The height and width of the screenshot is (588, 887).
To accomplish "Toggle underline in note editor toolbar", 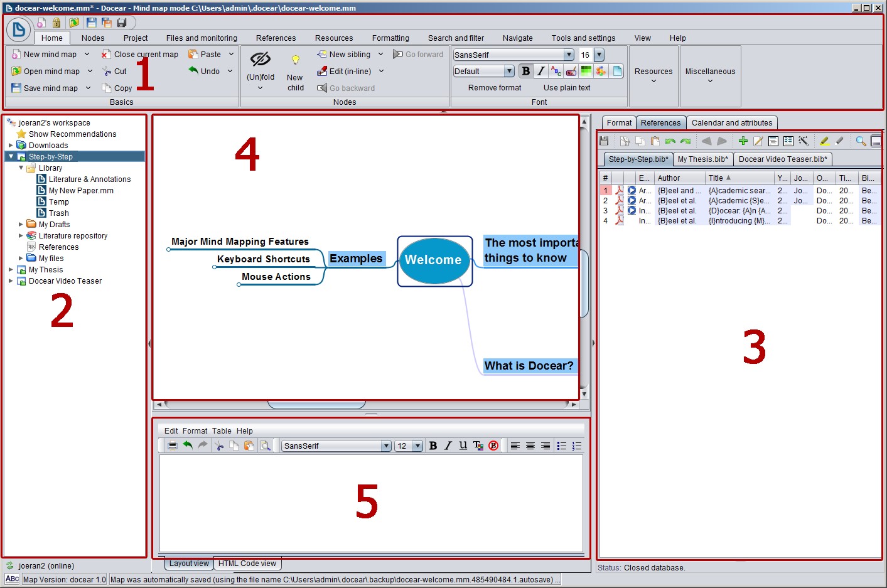I will (463, 446).
